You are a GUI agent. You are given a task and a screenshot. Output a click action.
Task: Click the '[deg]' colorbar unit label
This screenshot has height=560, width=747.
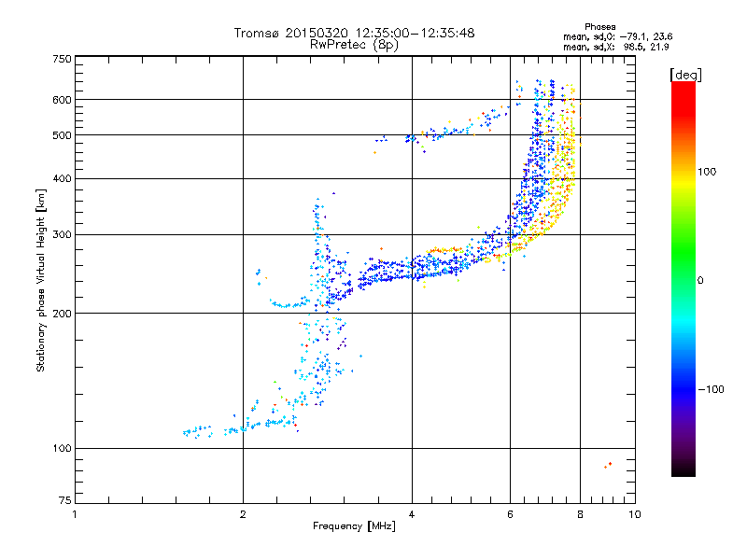point(685,75)
